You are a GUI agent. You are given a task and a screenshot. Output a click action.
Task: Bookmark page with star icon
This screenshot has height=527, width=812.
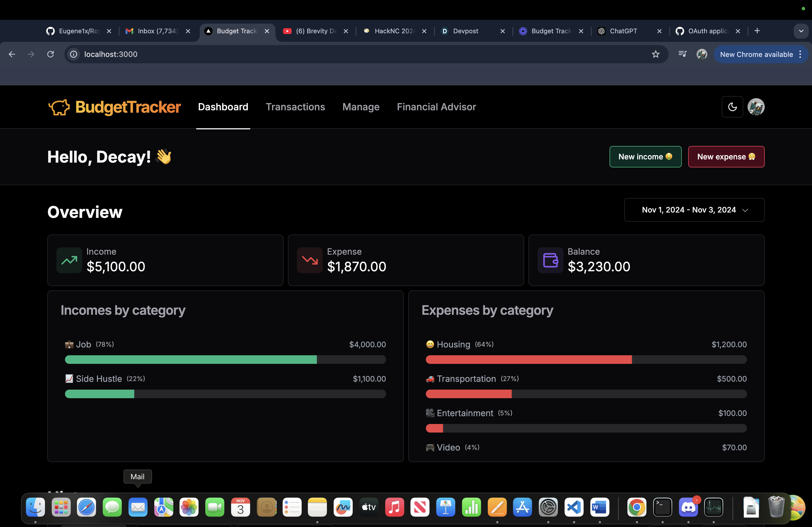[655, 54]
